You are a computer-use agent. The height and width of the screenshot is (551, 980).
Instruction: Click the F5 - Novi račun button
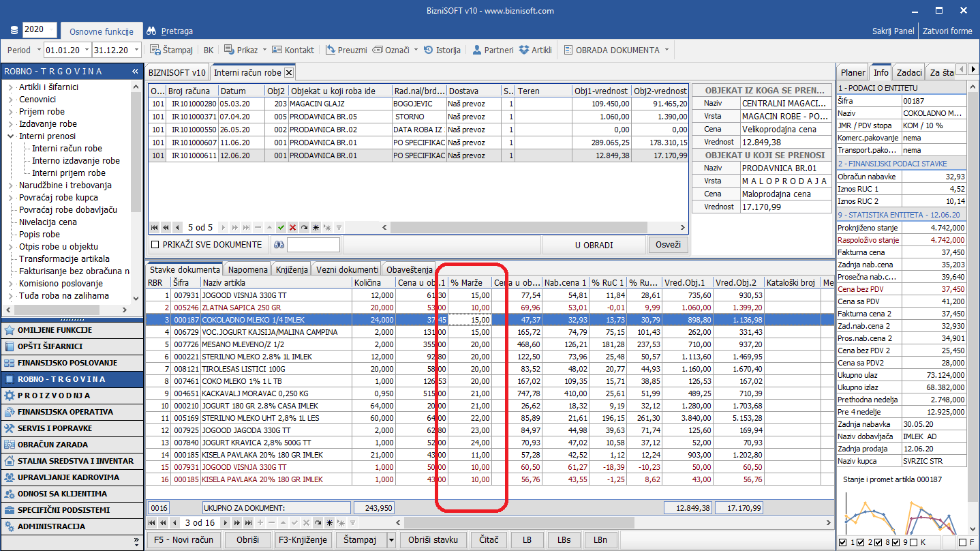183,539
